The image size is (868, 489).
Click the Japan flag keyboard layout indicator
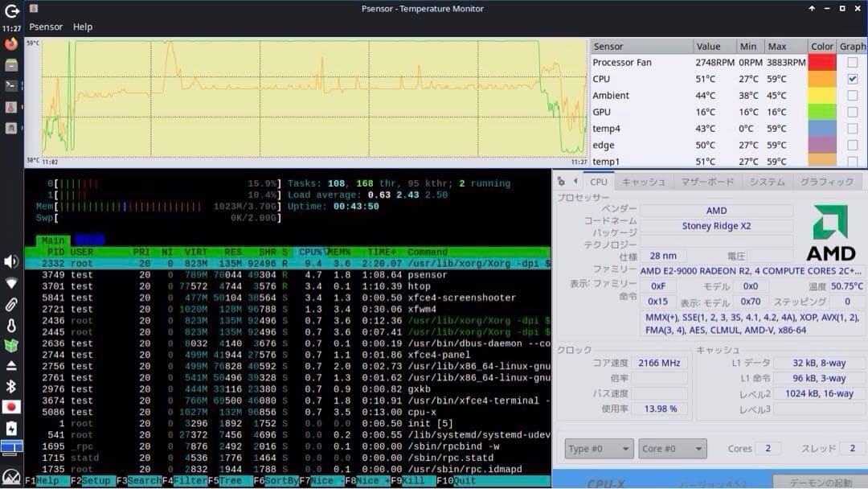[11, 407]
